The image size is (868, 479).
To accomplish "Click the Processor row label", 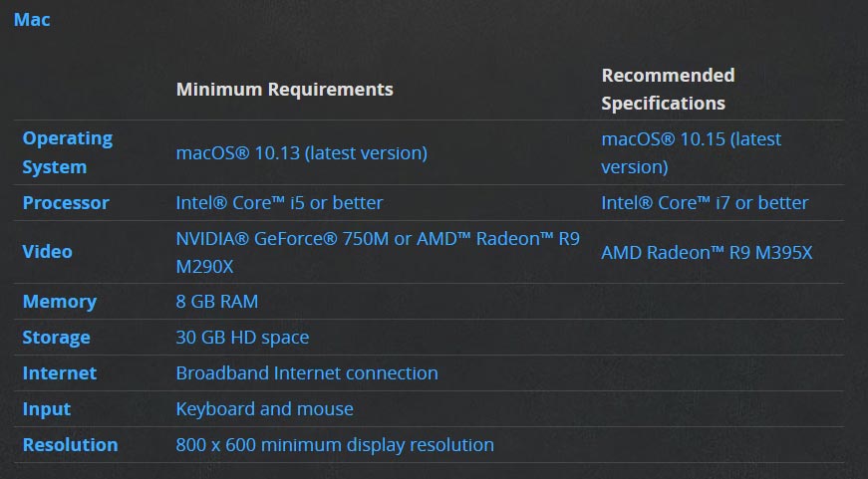I will (66, 203).
